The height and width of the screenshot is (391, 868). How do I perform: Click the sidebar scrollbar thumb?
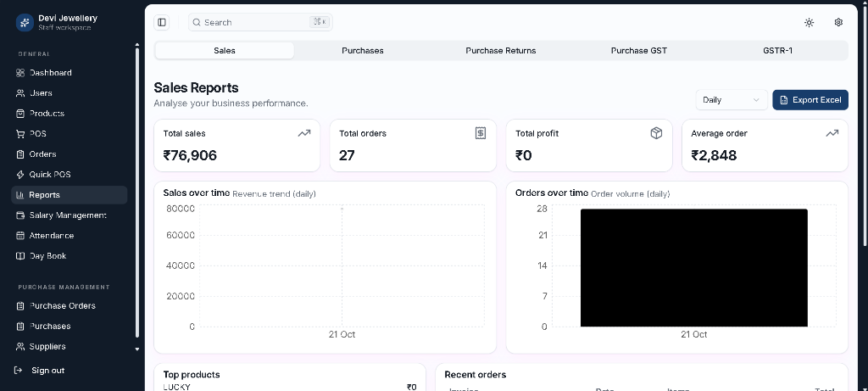(x=137, y=194)
